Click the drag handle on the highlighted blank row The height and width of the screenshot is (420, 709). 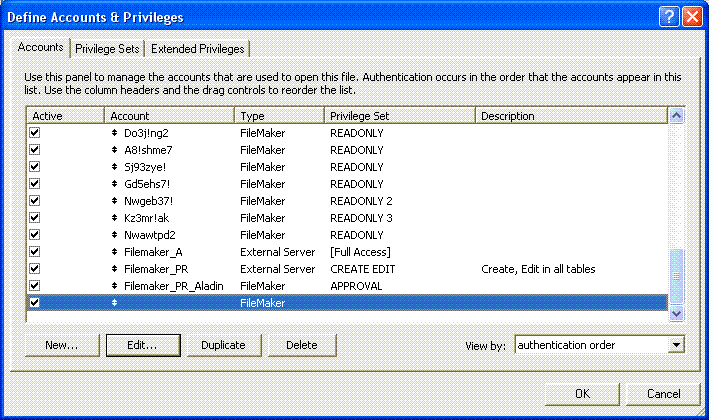pos(114,303)
